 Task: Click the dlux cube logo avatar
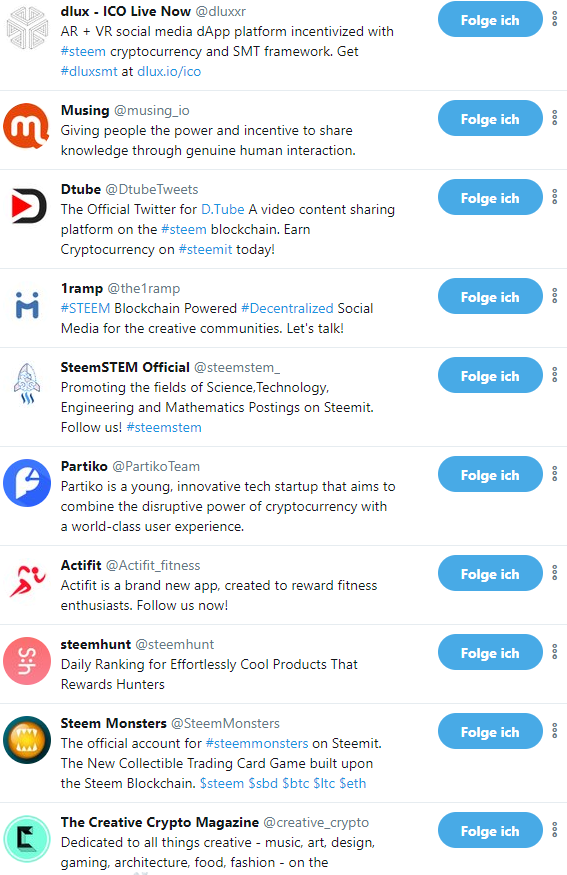27,28
